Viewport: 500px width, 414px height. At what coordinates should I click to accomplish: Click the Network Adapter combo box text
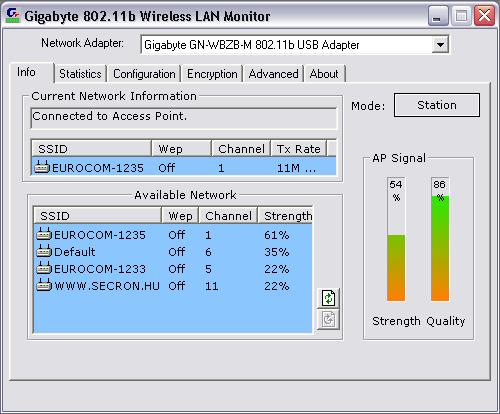point(252,45)
